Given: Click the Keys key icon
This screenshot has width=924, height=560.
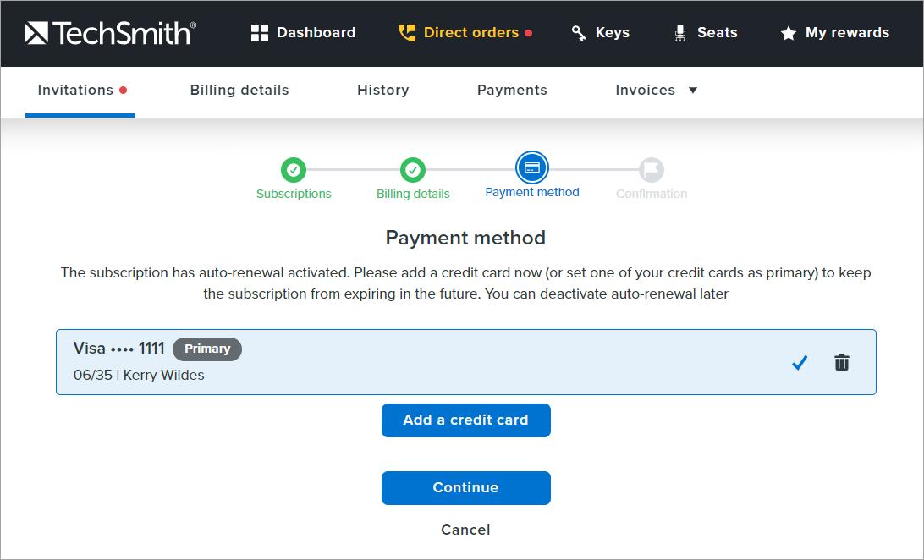Looking at the screenshot, I should click(579, 33).
